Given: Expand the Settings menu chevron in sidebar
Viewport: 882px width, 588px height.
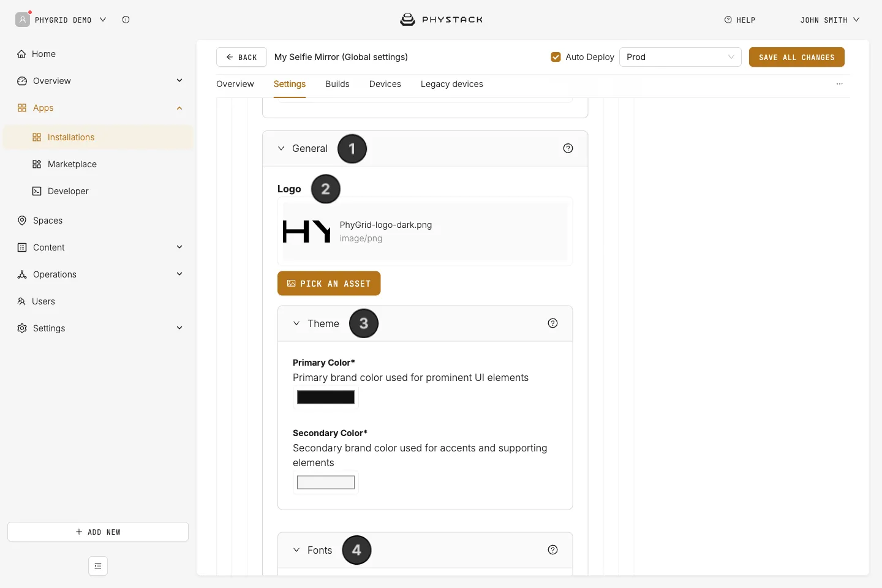Looking at the screenshot, I should point(179,328).
